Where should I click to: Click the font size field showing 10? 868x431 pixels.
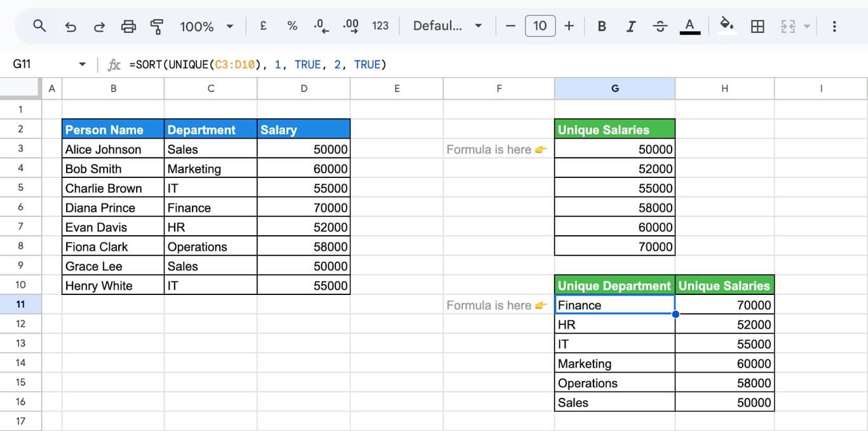540,26
